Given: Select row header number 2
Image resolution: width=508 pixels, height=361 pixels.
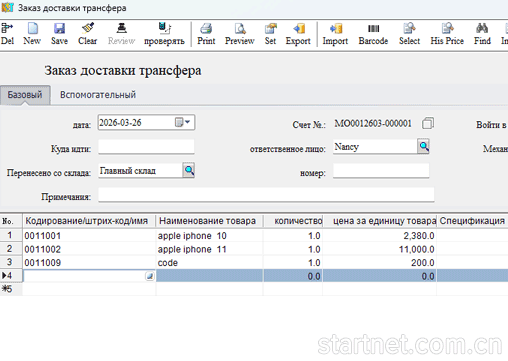Looking at the screenshot, I should coord(11,249).
